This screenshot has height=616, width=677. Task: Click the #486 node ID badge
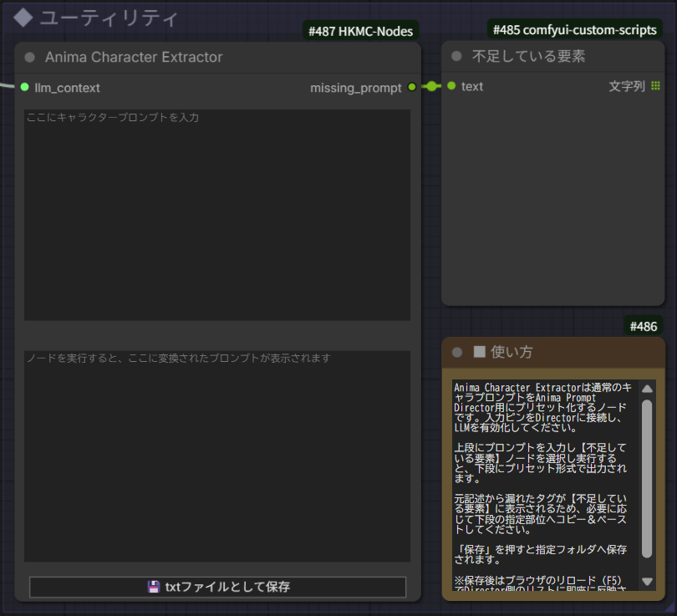644,326
